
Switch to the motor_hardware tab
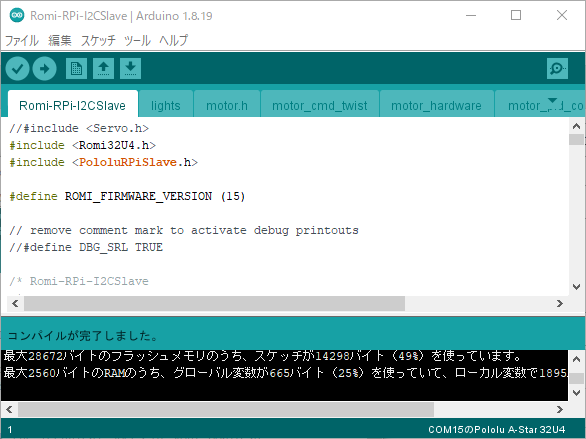[x=436, y=105]
